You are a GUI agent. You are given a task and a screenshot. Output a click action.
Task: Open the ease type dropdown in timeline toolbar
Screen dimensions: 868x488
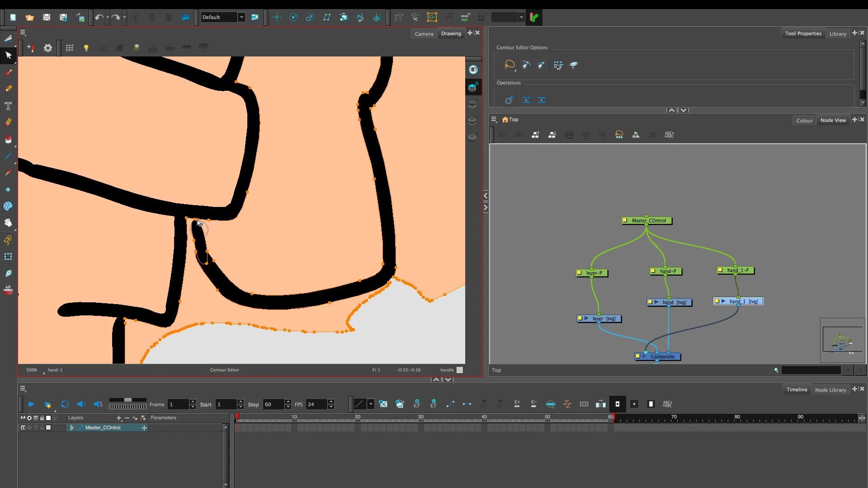371,404
